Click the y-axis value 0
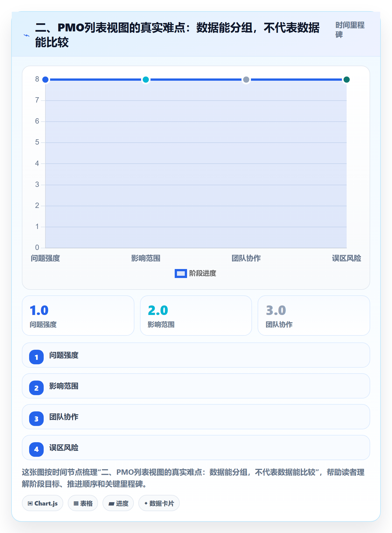The image size is (392, 533). [37, 247]
